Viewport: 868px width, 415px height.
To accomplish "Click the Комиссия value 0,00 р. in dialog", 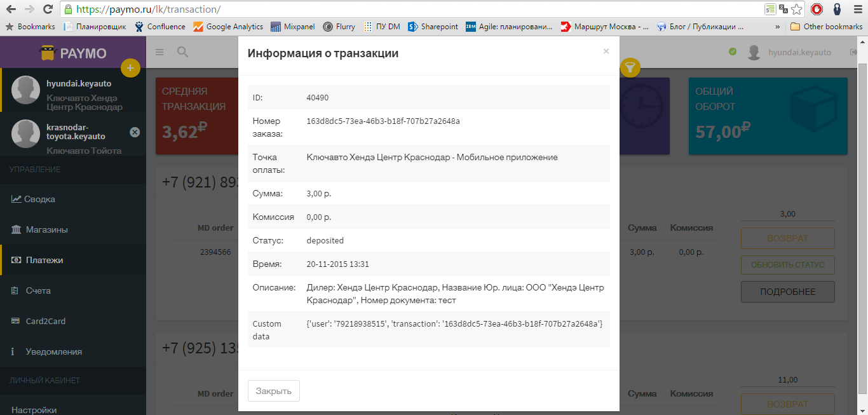I will (x=319, y=217).
